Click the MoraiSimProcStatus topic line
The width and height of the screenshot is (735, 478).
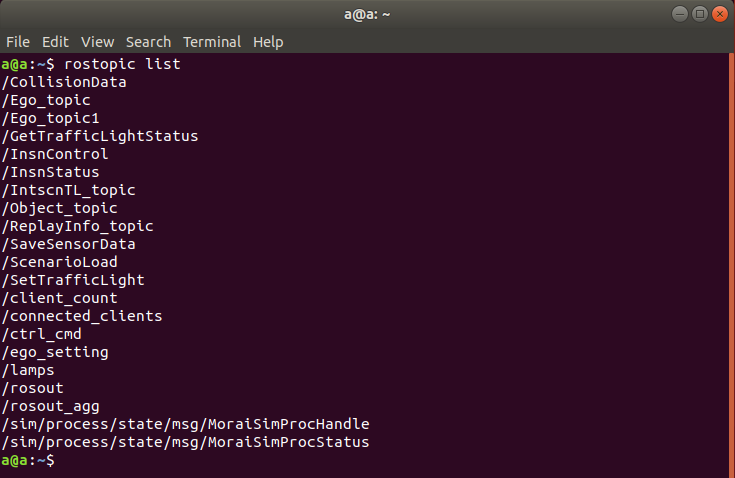click(x=185, y=442)
